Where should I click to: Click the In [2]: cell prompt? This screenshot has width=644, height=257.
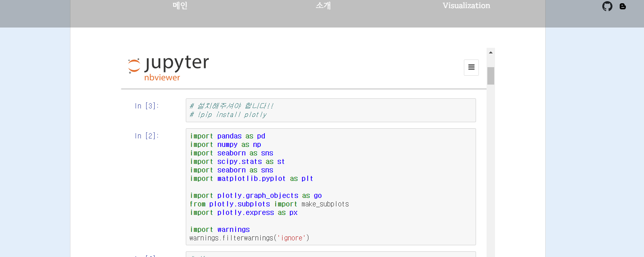(x=147, y=136)
